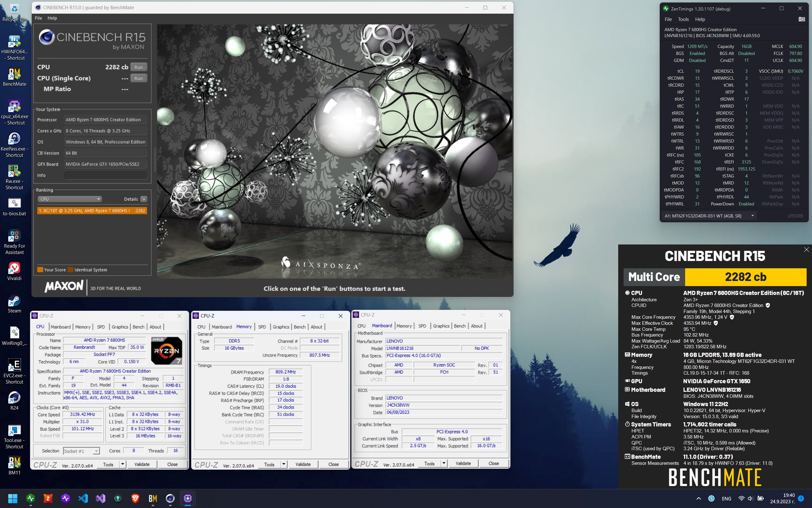This screenshot has width=812, height=508.
Task: Click the Cinebench rendered scene image
Action: pyautogui.click(x=335, y=151)
